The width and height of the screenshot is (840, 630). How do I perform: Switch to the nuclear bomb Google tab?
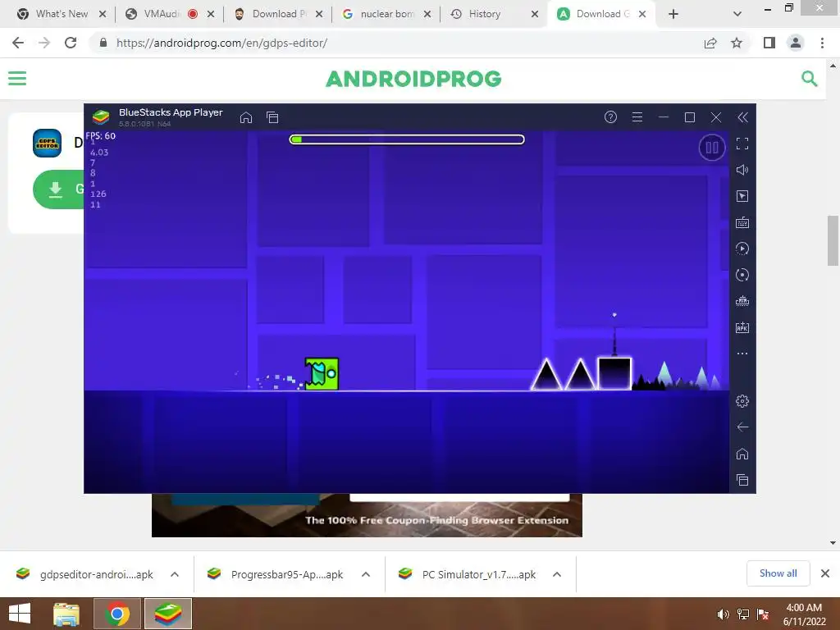tap(386, 14)
